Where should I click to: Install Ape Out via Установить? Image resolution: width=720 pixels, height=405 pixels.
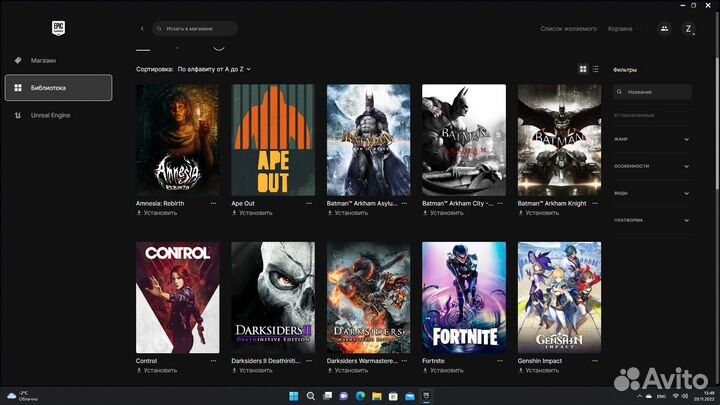click(x=252, y=213)
